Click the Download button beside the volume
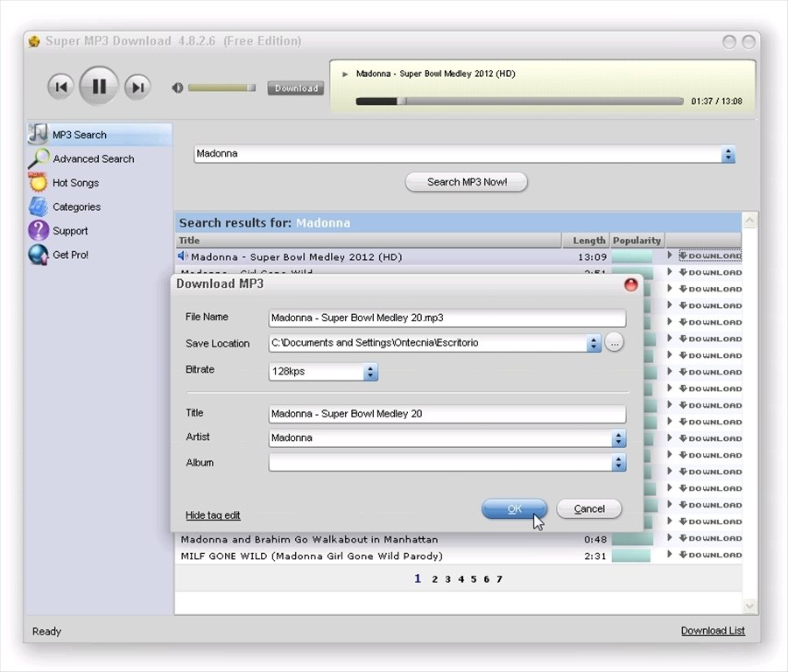The image size is (788, 672). 296,87
